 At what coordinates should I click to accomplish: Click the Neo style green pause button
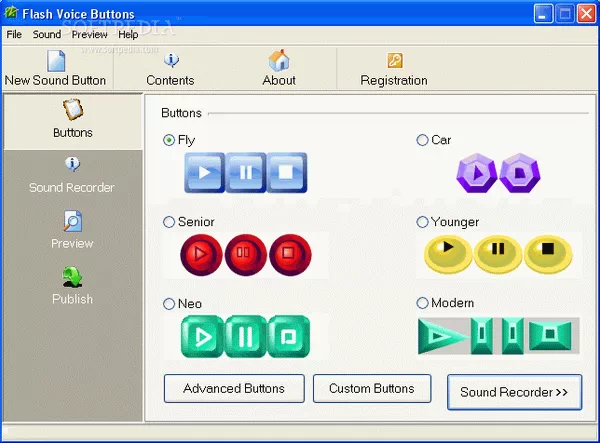click(245, 337)
